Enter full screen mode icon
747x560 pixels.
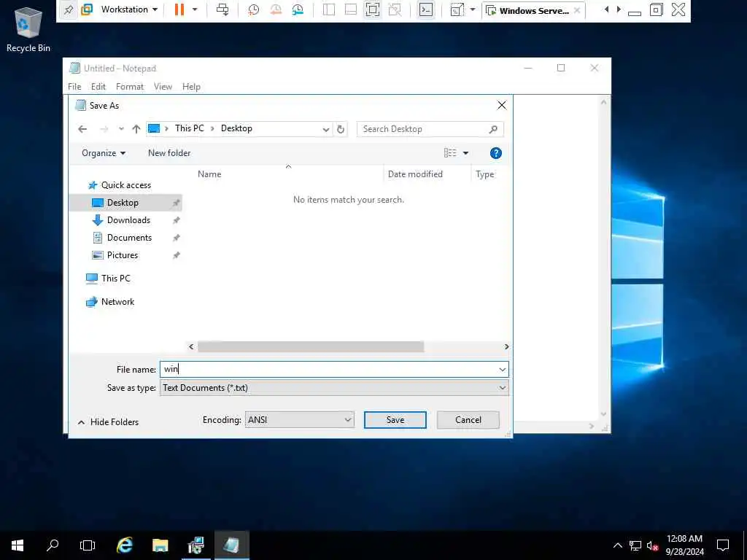(x=373, y=9)
